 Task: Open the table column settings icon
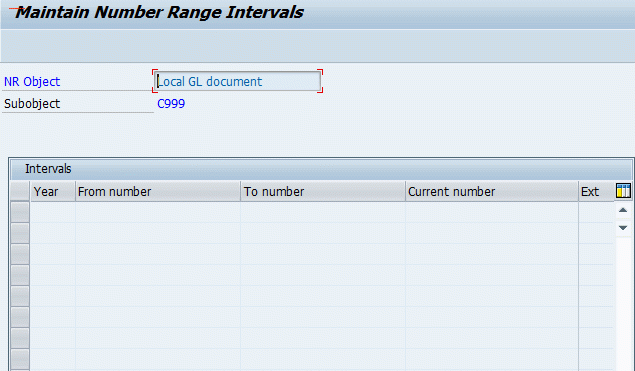[623, 191]
